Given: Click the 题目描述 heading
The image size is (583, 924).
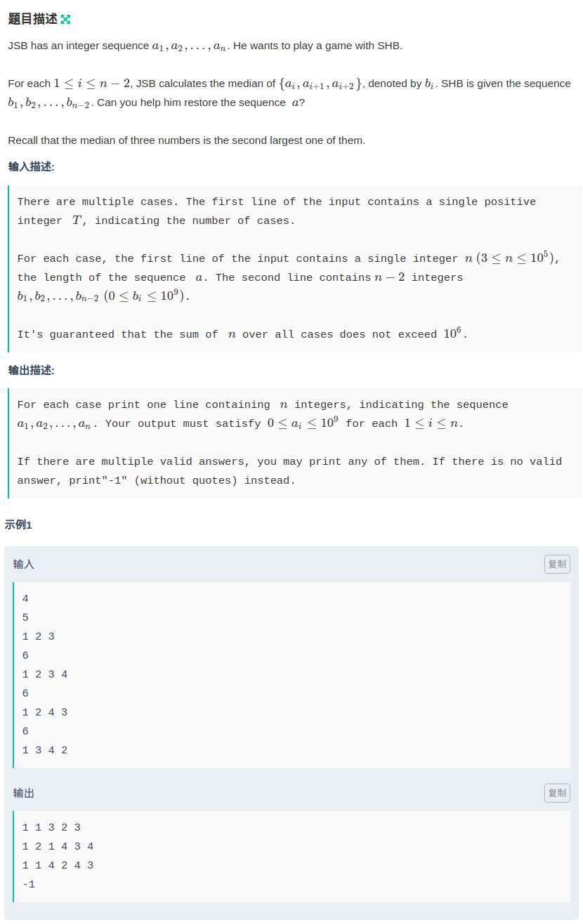Looking at the screenshot, I should pyautogui.click(x=32, y=20).
